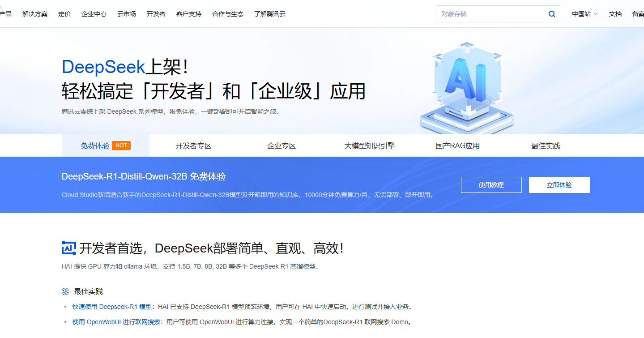
Task: Click the Cloud Studio新增 description text
Action: pos(248,195)
